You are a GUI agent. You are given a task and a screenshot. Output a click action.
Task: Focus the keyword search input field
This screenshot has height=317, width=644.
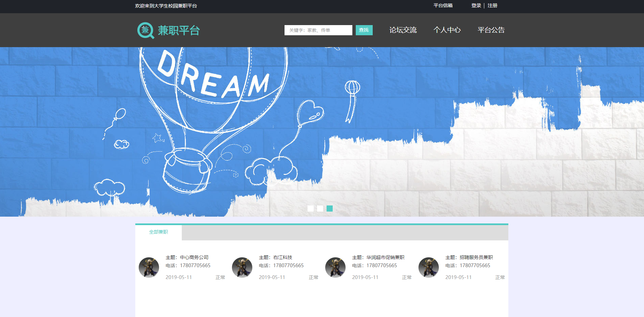[x=318, y=30]
